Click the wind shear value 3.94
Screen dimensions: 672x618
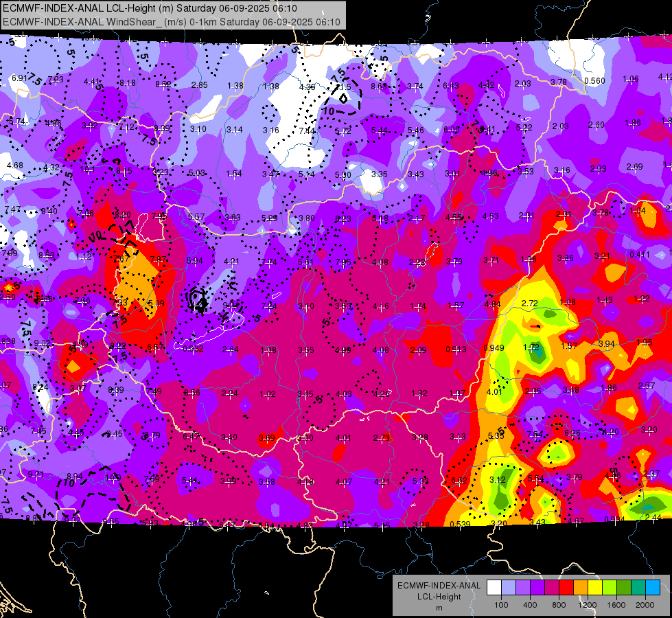coord(606,344)
